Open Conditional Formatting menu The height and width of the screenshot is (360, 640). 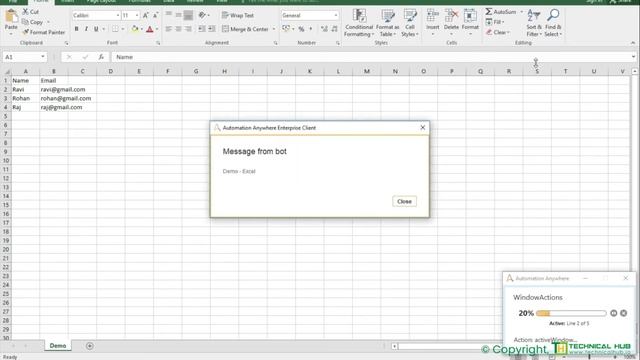tap(359, 23)
